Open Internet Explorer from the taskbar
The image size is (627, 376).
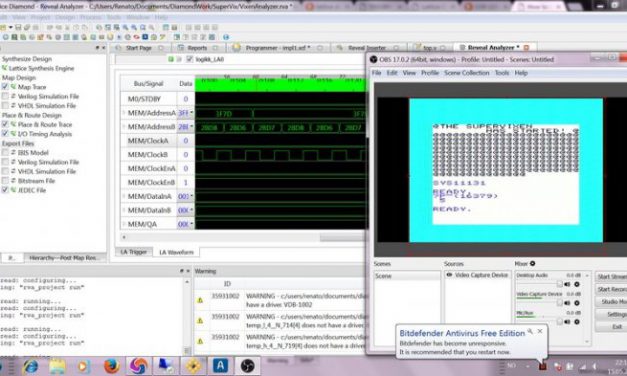(x=30, y=366)
